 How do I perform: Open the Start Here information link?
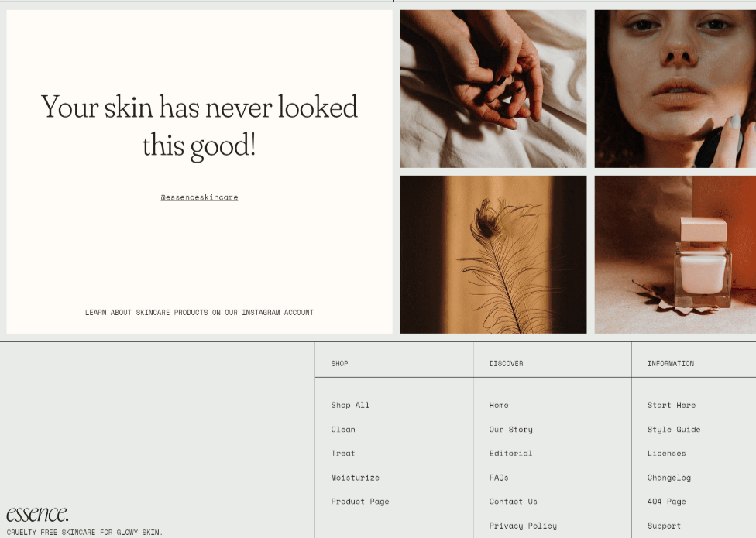pyautogui.click(x=671, y=405)
